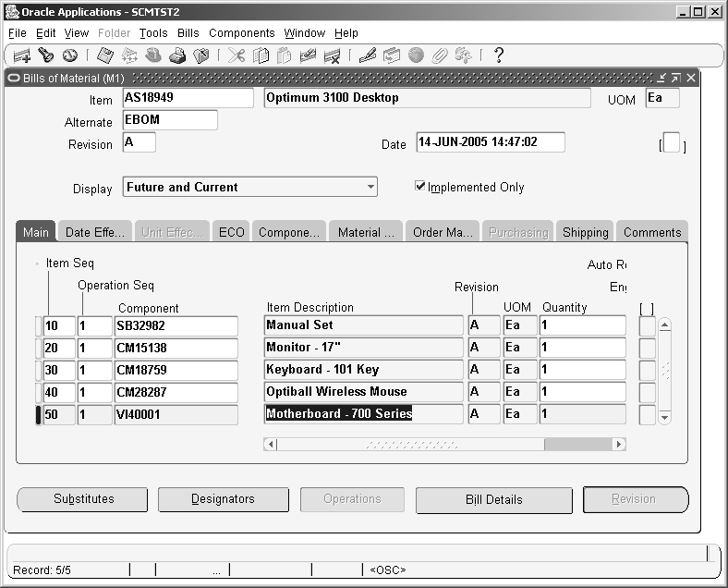Image resolution: width=728 pixels, height=588 pixels.
Task: Click the Bill Details button
Action: pyautogui.click(x=494, y=500)
